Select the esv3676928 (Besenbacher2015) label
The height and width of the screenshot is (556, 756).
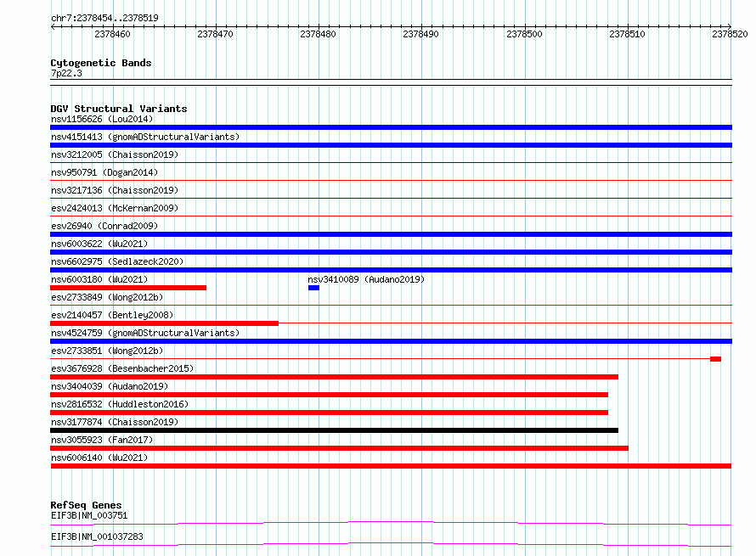tap(122, 368)
